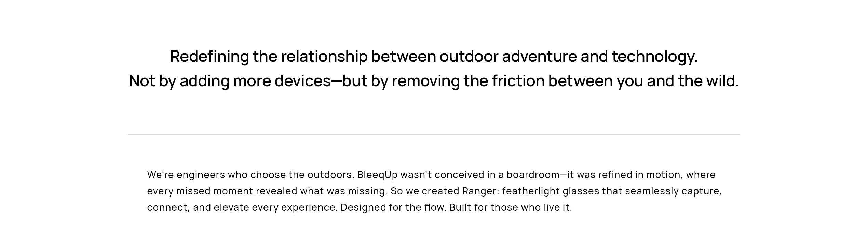Click the word "friction" in the headline
This screenshot has width=868, height=249.
[518, 81]
